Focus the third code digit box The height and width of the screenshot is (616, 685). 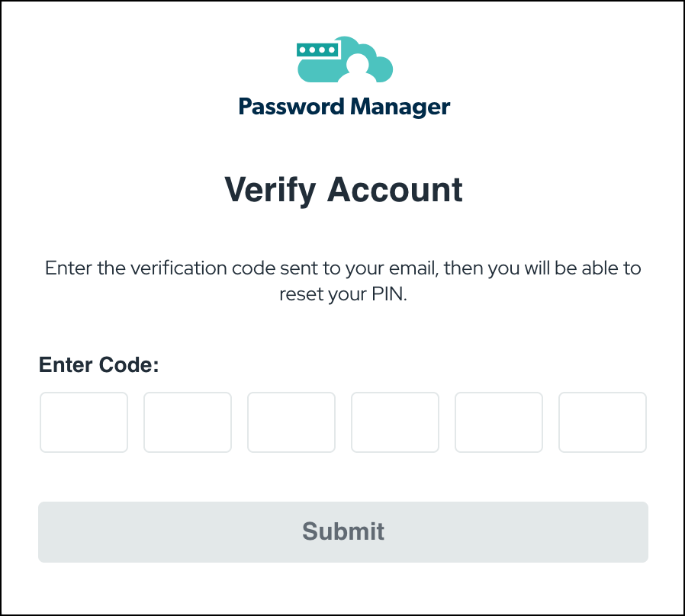pos(291,422)
